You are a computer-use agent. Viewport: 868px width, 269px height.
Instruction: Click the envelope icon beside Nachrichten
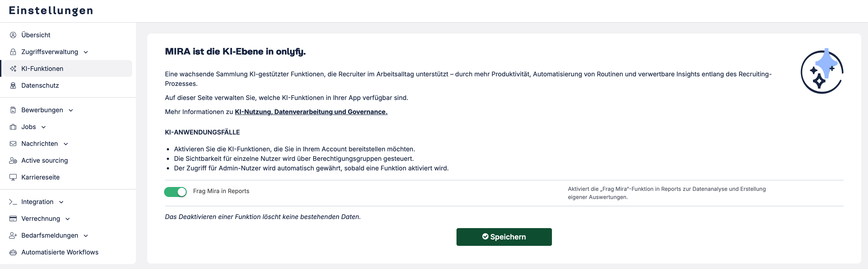tap(13, 143)
